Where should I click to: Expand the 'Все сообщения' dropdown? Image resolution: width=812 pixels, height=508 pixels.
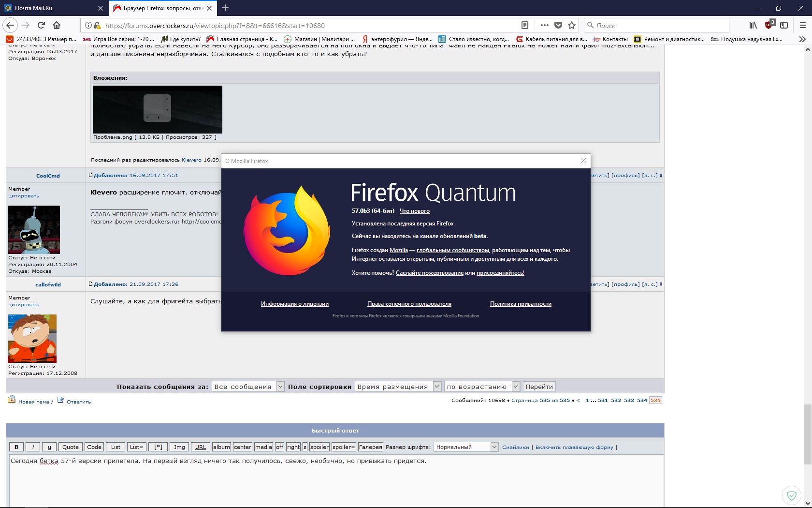pos(248,387)
